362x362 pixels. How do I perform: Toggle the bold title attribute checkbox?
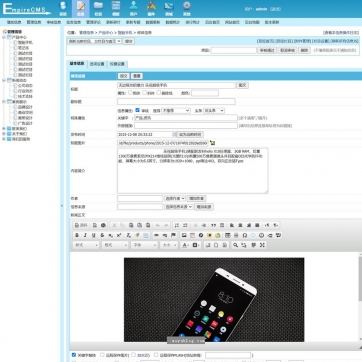[130, 93]
